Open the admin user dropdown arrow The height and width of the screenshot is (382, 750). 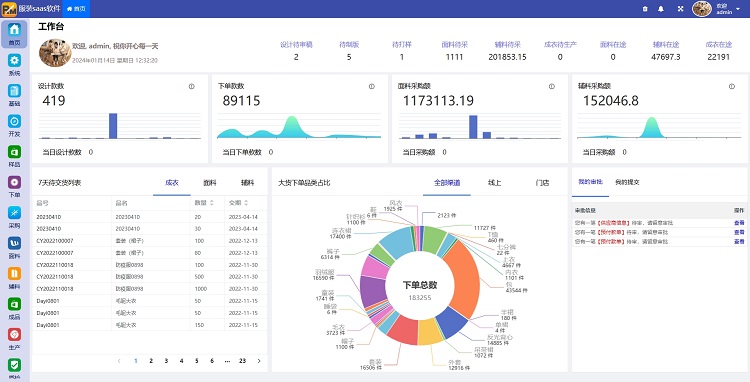coord(738,9)
